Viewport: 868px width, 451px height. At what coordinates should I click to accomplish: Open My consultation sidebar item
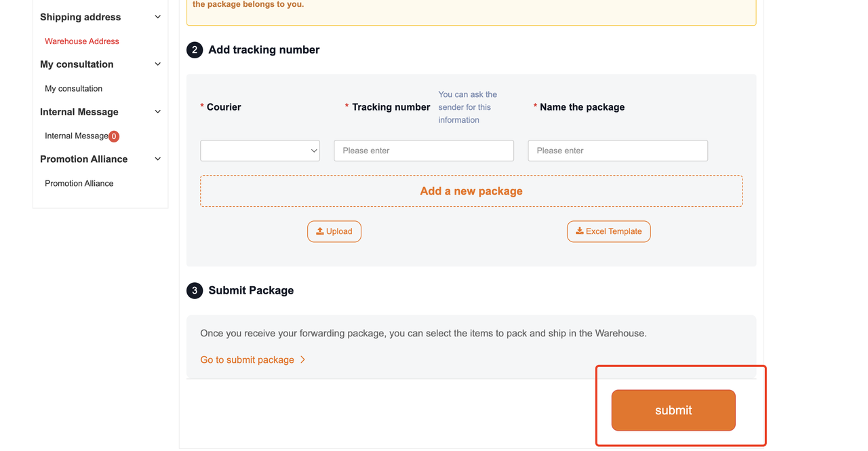click(x=73, y=89)
